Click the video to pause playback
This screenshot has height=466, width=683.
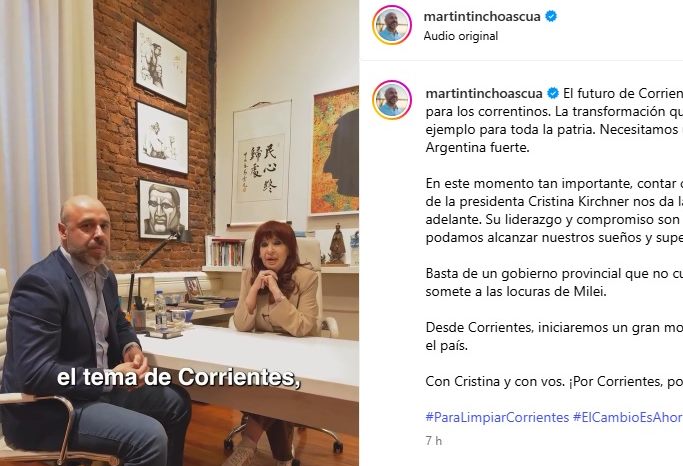point(179,233)
